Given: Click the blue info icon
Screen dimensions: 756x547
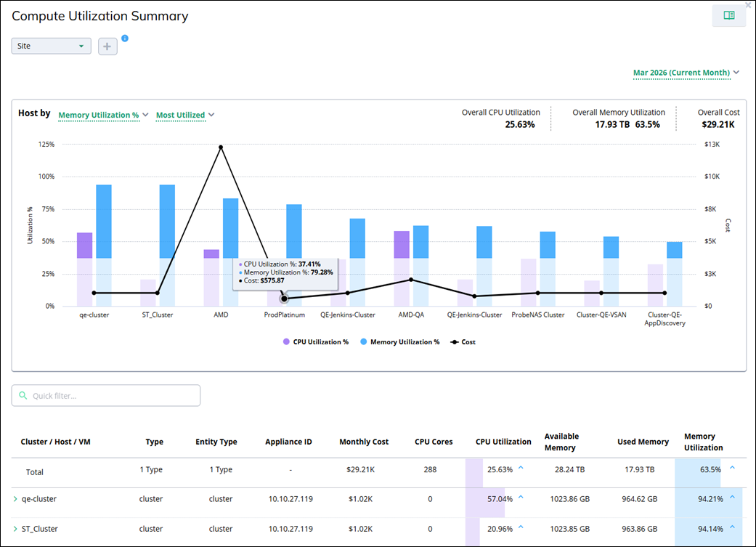Looking at the screenshot, I should 125,39.
